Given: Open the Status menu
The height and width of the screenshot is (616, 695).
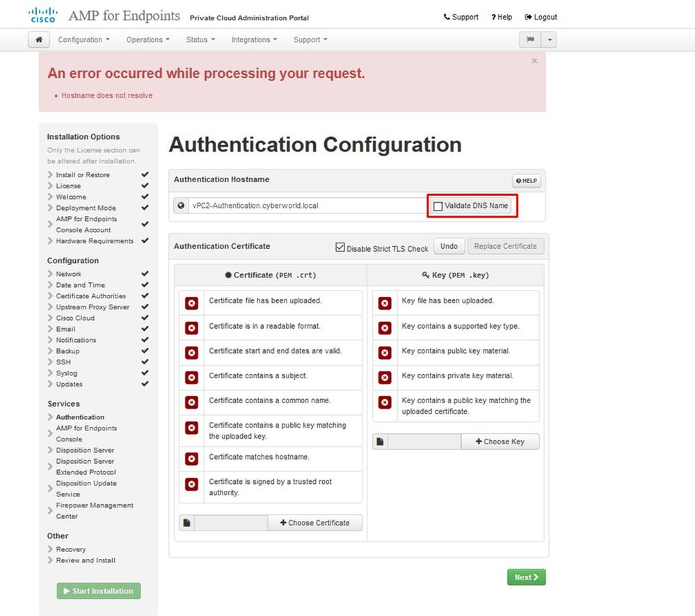Looking at the screenshot, I should click(x=200, y=40).
